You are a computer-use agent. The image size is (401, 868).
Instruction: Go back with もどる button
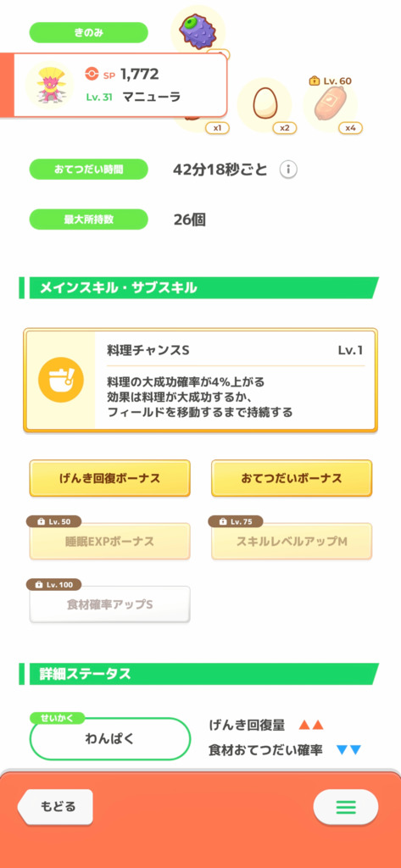point(55,807)
